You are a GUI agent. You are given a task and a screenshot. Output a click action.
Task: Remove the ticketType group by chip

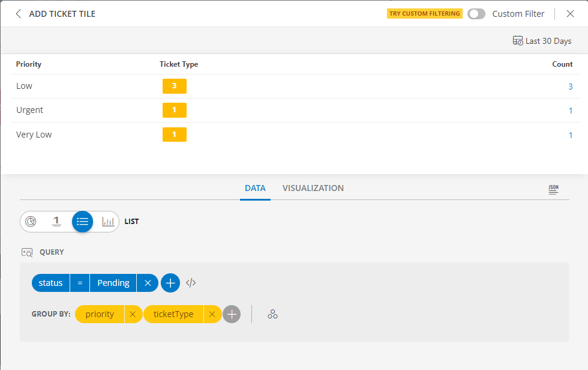pos(212,314)
